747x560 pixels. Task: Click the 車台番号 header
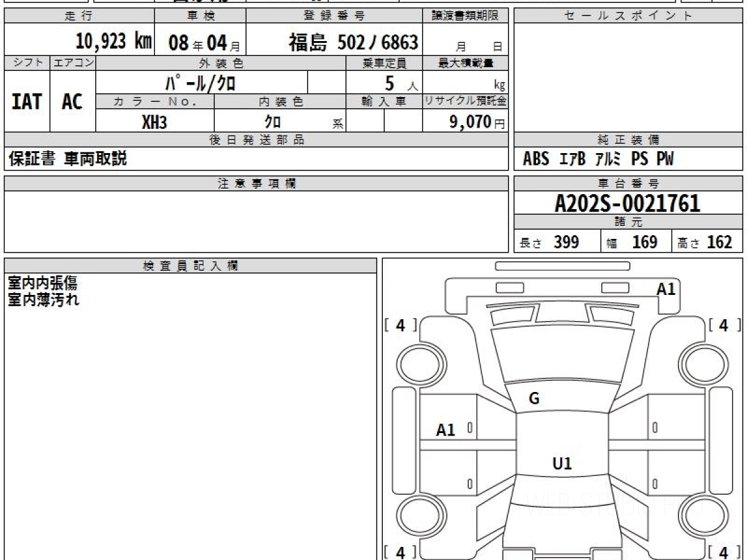[628, 184]
